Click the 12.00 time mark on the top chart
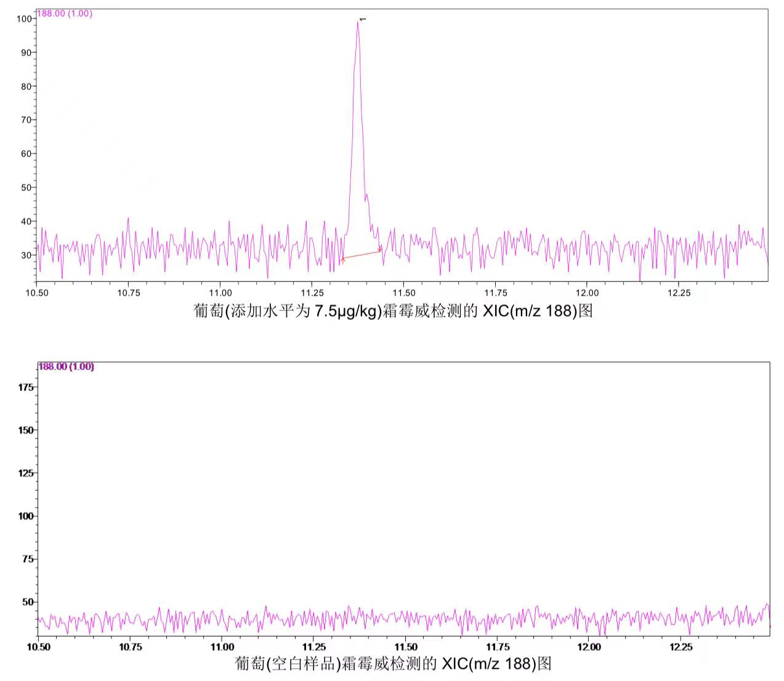The image size is (784, 681). [x=587, y=292]
